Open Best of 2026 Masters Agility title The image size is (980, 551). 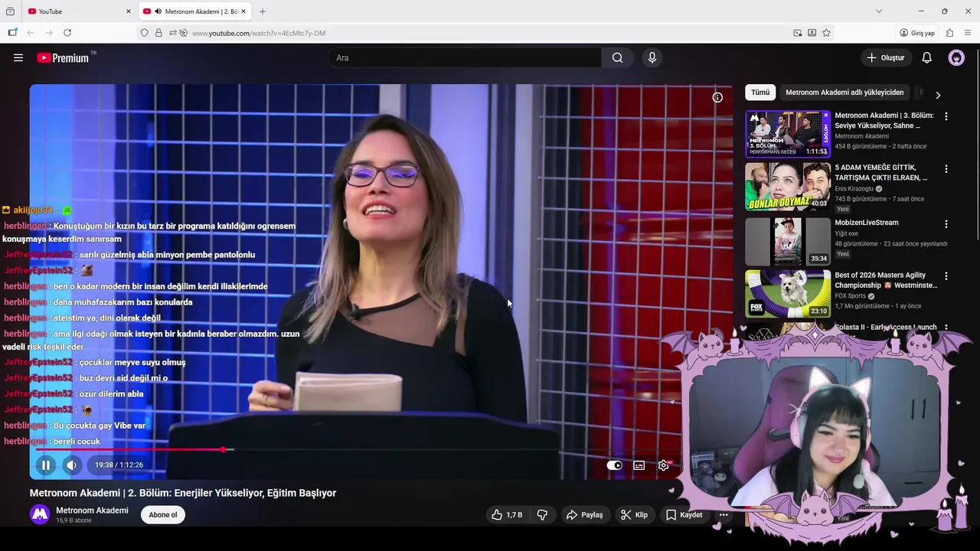(886, 280)
